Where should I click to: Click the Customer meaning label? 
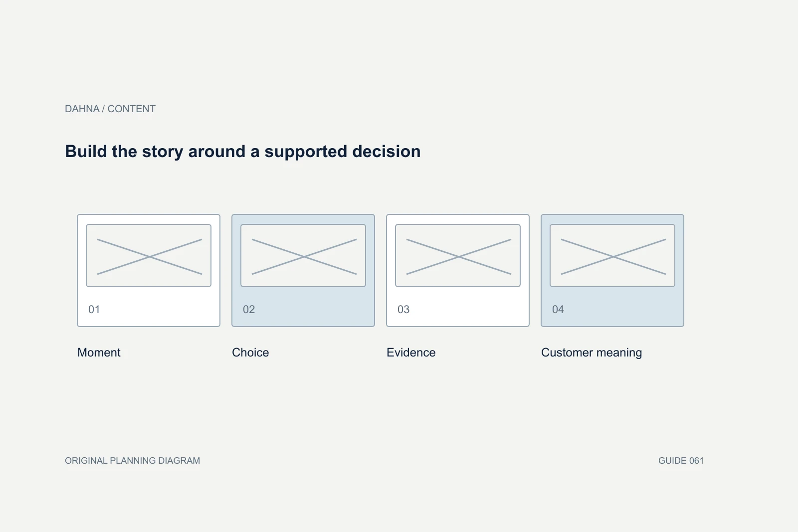pyautogui.click(x=592, y=353)
